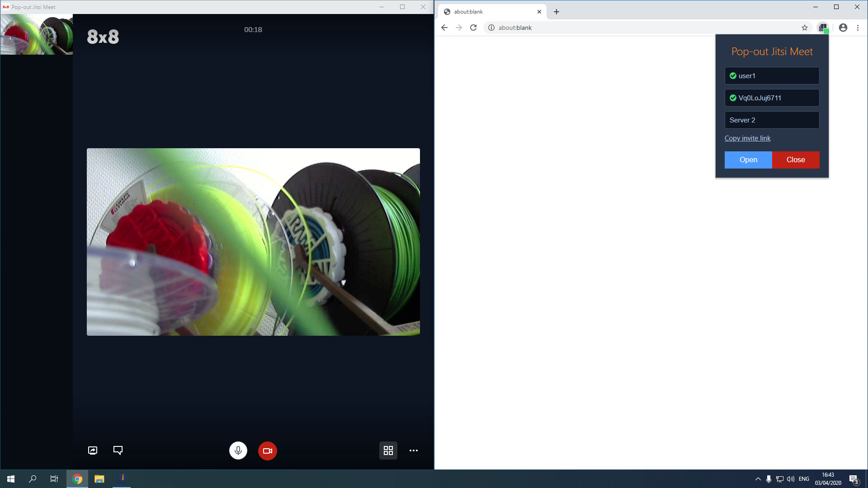This screenshot has width=868, height=488.
Task: Toggle tile view grid icon
Action: (x=388, y=450)
